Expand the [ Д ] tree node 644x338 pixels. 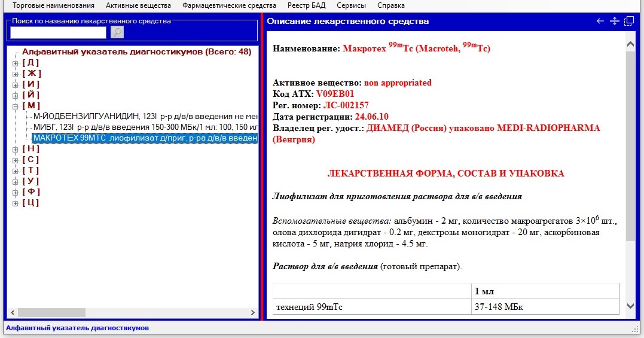coord(15,63)
